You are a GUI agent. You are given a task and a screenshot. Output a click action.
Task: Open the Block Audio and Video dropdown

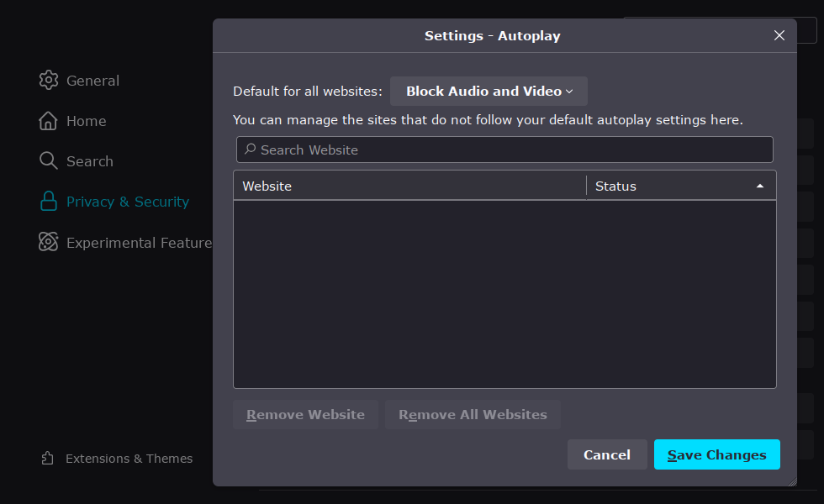point(489,92)
